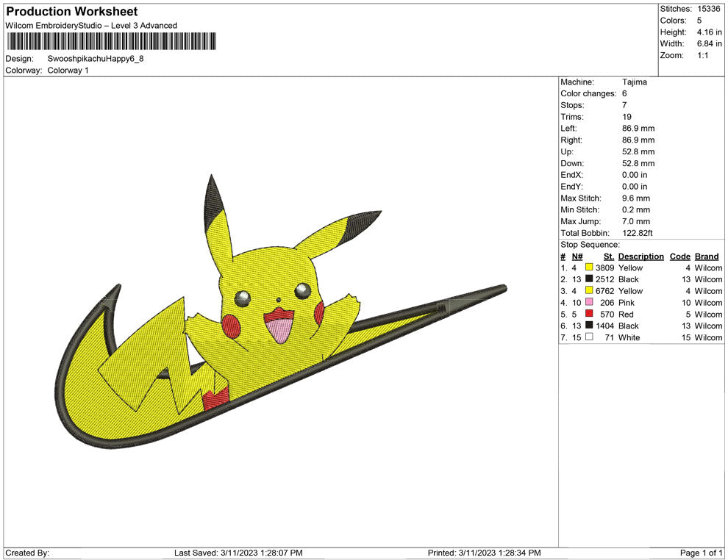Screen dimensions: 728x560
Task: Click the Width value '6.84 in'
Action: click(709, 43)
